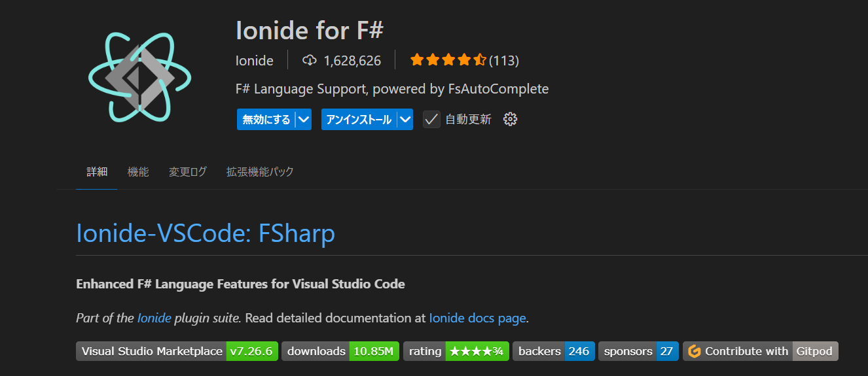Click the Visual Studio Marketplace version badge
This screenshot has width=868, height=376.
(x=177, y=351)
